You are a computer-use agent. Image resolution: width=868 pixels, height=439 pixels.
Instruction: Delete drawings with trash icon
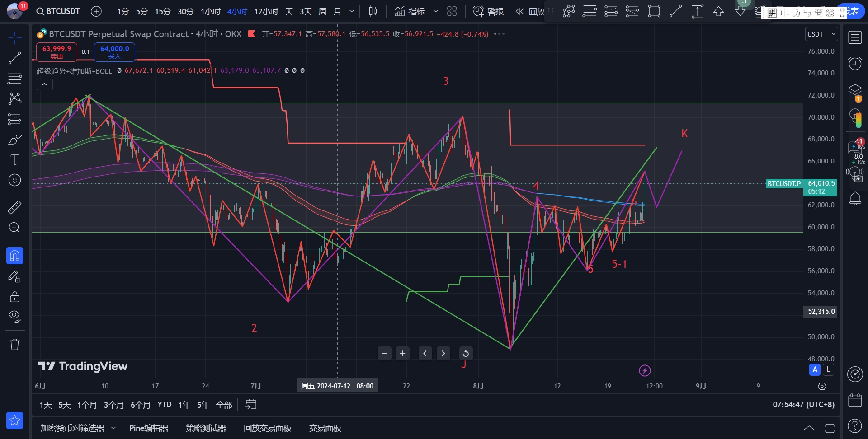(x=14, y=344)
